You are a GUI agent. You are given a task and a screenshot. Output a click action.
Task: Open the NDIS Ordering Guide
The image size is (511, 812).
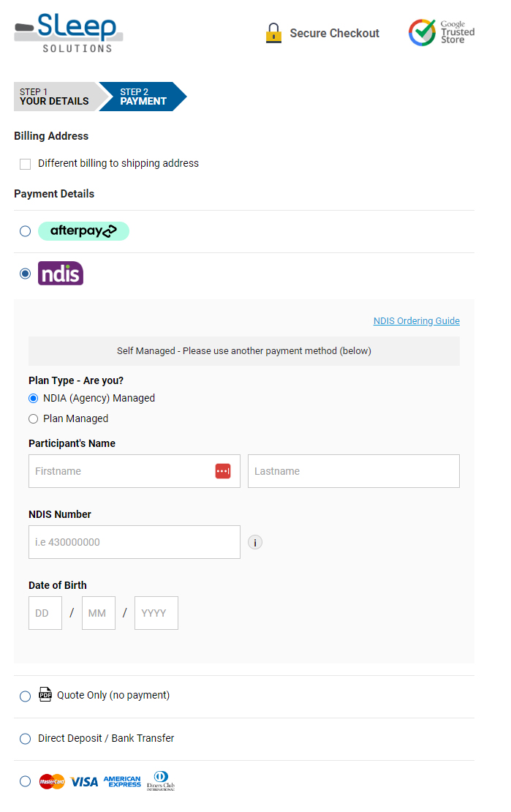click(x=416, y=320)
